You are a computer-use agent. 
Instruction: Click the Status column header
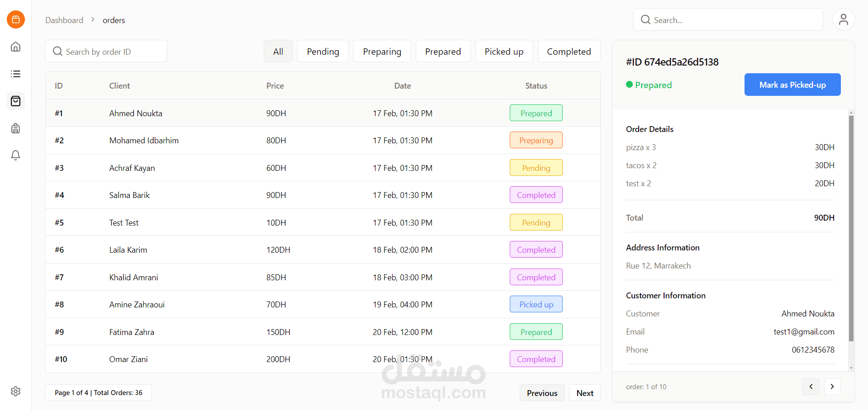click(x=536, y=85)
